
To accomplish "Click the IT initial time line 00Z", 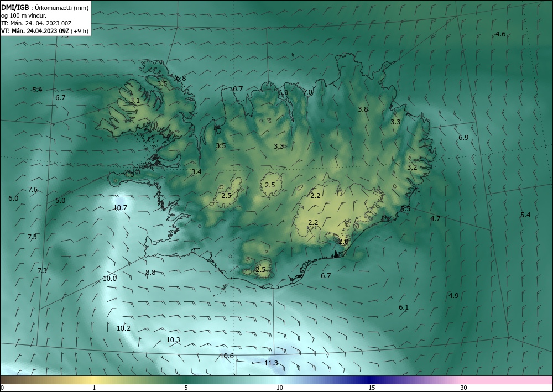I will pyautogui.click(x=36, y=23).
